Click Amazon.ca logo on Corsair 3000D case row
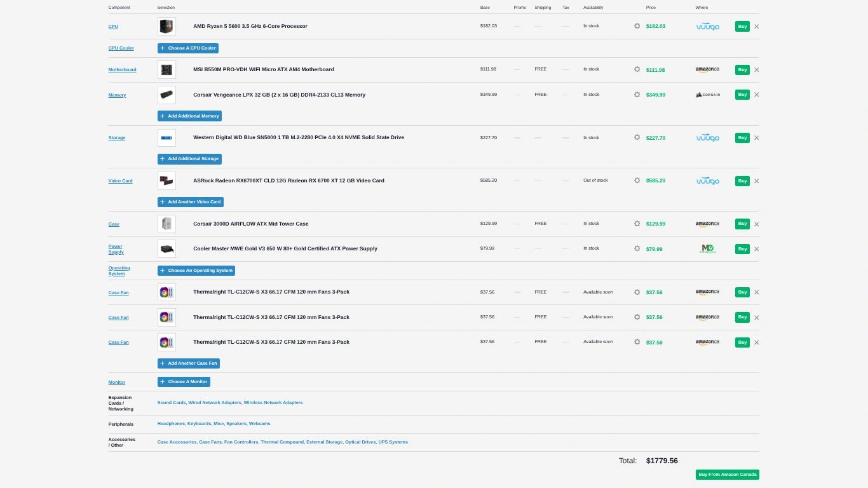 coord(707,224)
